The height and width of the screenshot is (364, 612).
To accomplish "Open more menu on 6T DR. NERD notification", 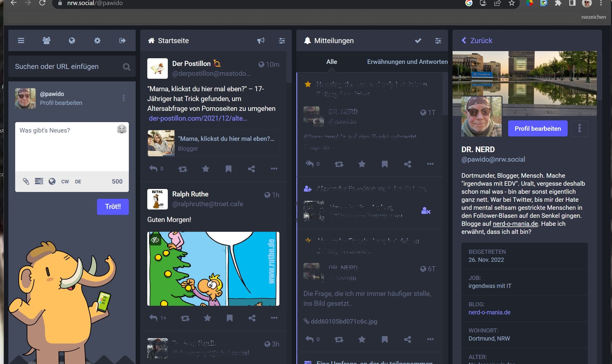I will click(430, 339).
